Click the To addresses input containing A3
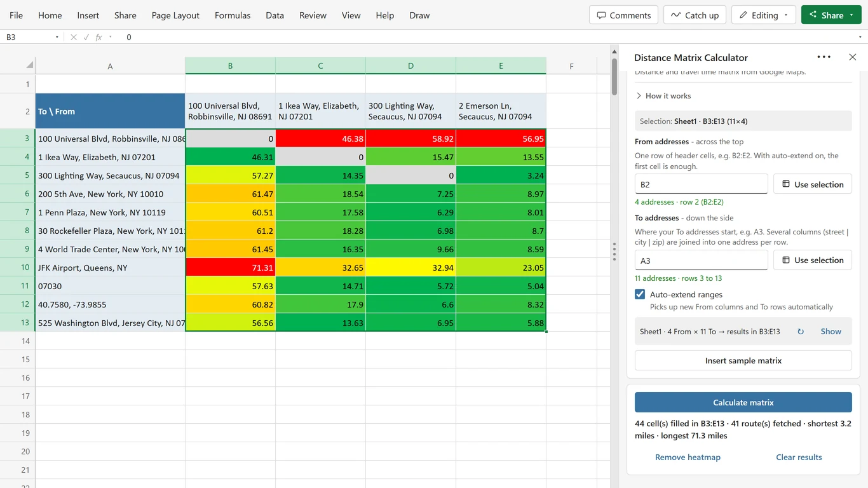The height and width of the screenshot is (488, 868). [x=702, y=260]
